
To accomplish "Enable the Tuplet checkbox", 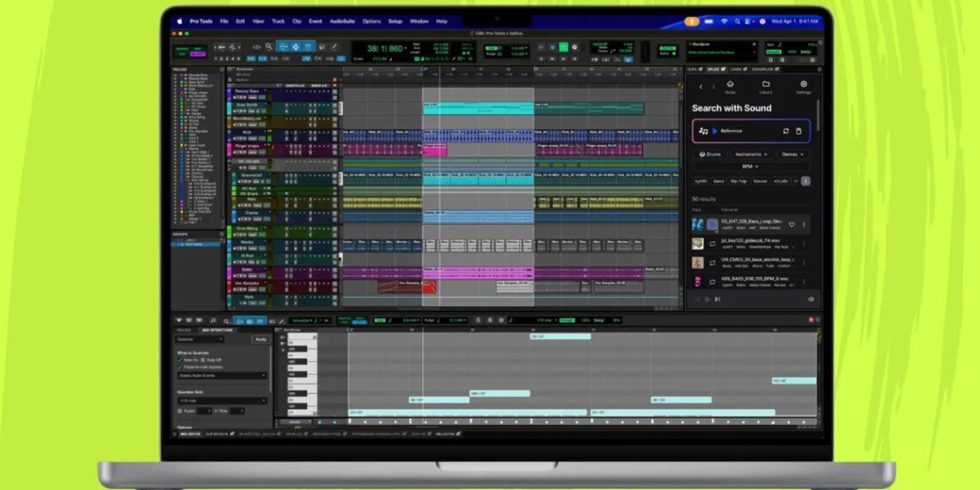I will click(181, 411).
